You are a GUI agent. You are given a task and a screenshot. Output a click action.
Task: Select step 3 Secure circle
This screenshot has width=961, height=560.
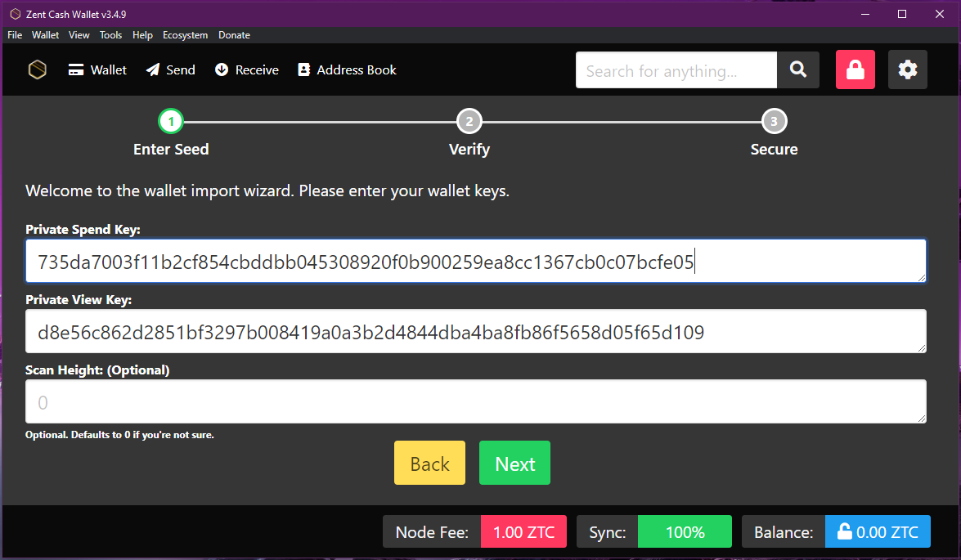click(774, 121)
